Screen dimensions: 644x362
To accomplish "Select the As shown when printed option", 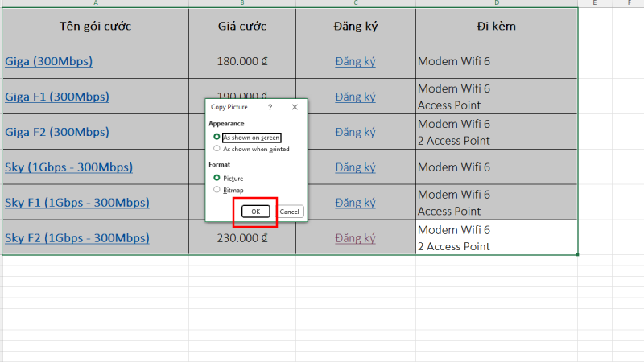I will tap(217, 149).
